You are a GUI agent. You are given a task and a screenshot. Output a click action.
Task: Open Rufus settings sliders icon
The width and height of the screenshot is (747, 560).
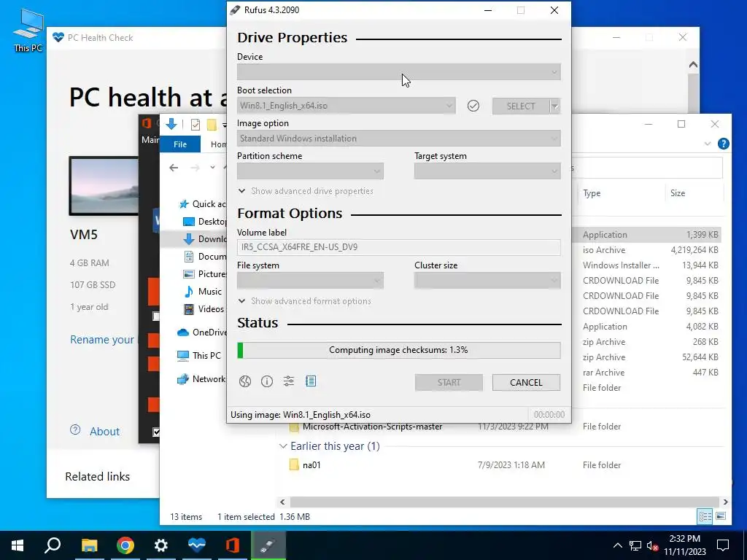click(289, 381)
